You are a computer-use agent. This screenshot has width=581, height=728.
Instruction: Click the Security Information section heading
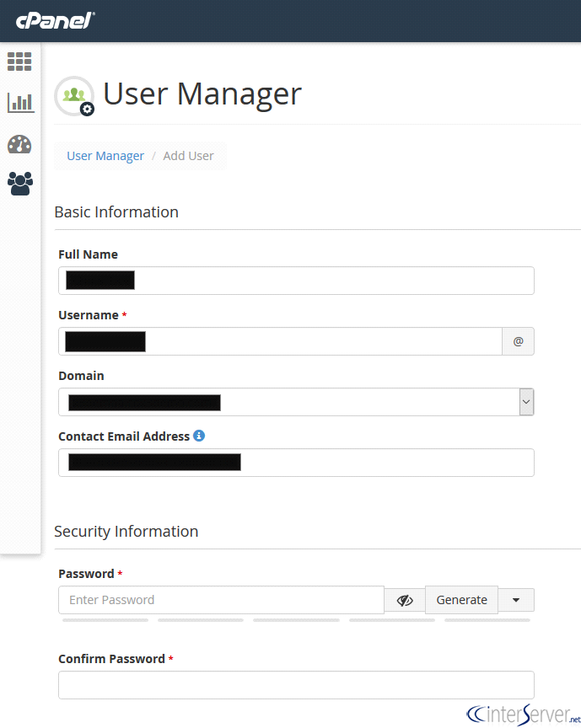126,531
